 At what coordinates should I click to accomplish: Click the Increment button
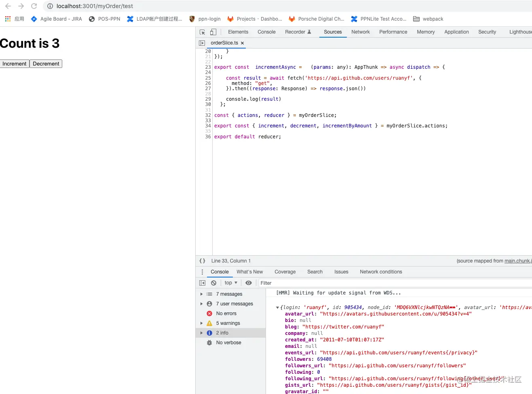click(15, 64)
